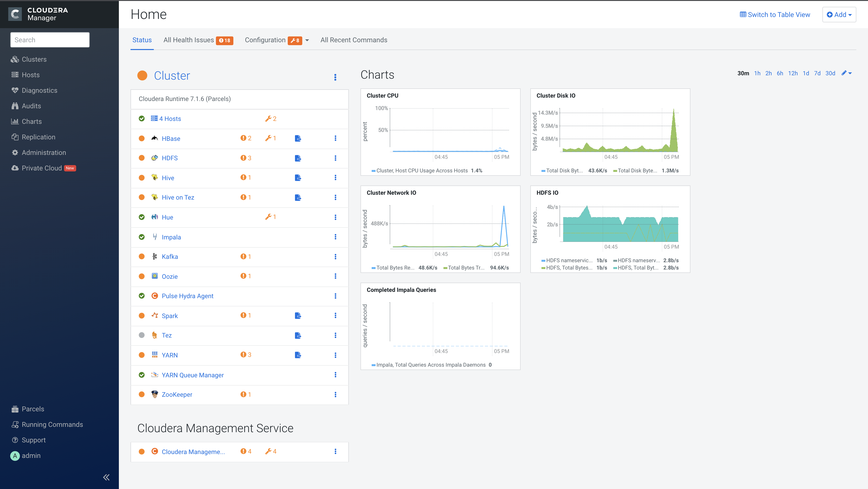Open the Kafka actions menu

[x=335, y=257]
